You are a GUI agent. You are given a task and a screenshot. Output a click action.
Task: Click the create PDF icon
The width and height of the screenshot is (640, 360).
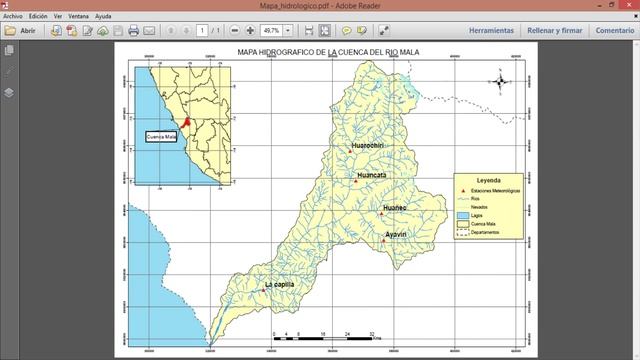click(72, 31)
